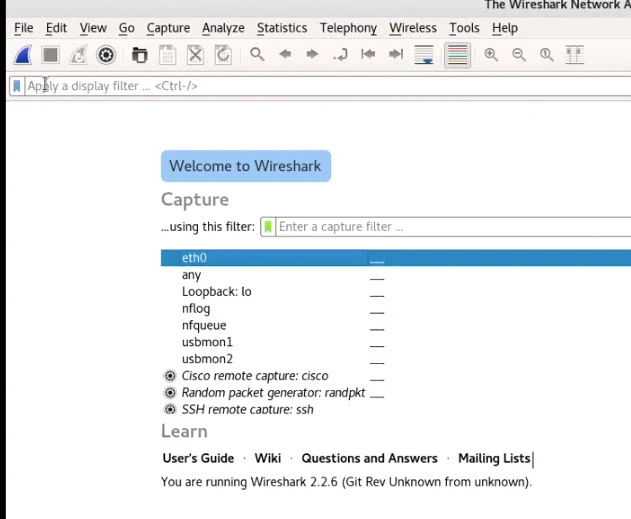The width and height of the screenshot is (631, 519).
Task: Select SSH remote capture: ssh row
Action: coord(396,409)
